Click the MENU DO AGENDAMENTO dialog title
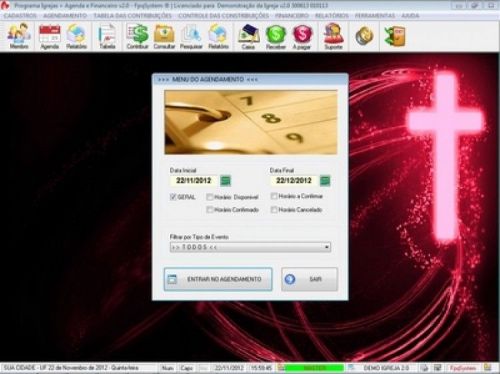The width and height of the screenshot is (500, 374). (x=208, y=79)
